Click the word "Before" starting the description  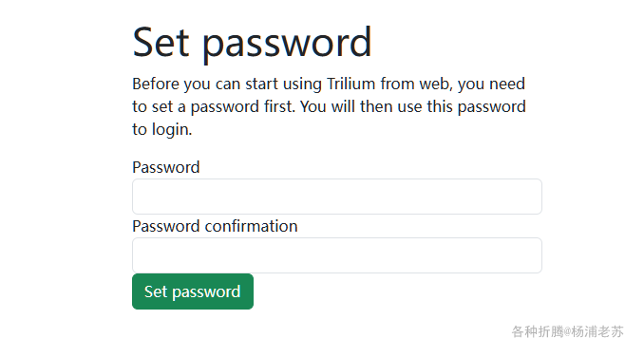(156, 85)
